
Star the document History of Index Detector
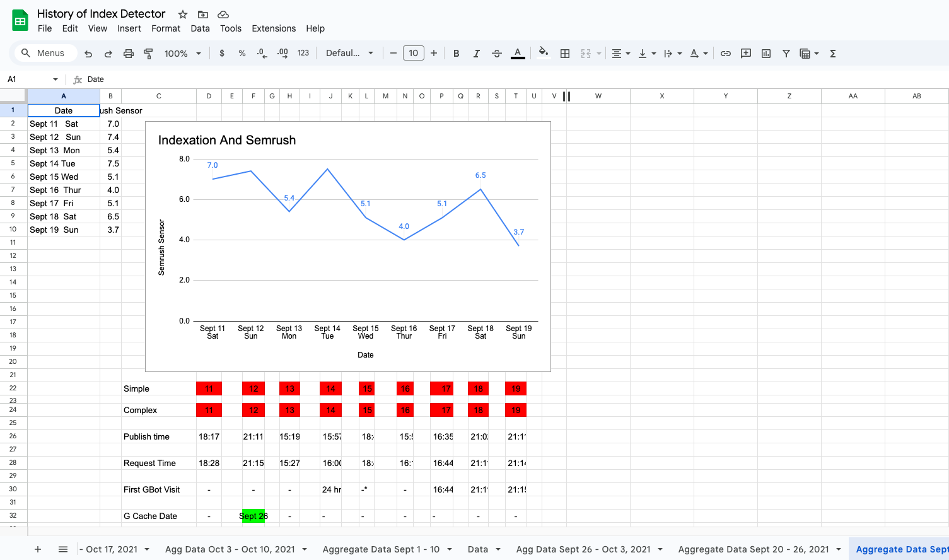click(183, 14)
